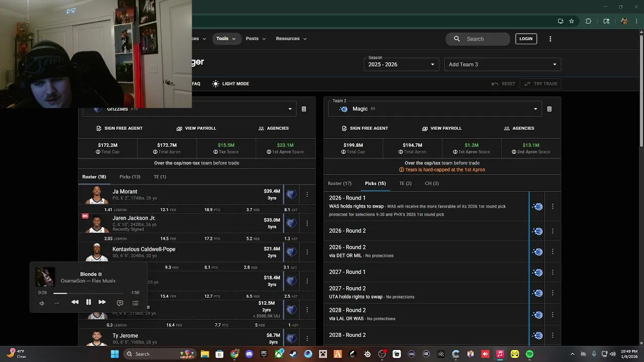Open the options menu for Kentavious Caldwell-Pope
The image size is (644, 362).
[307, 252]
